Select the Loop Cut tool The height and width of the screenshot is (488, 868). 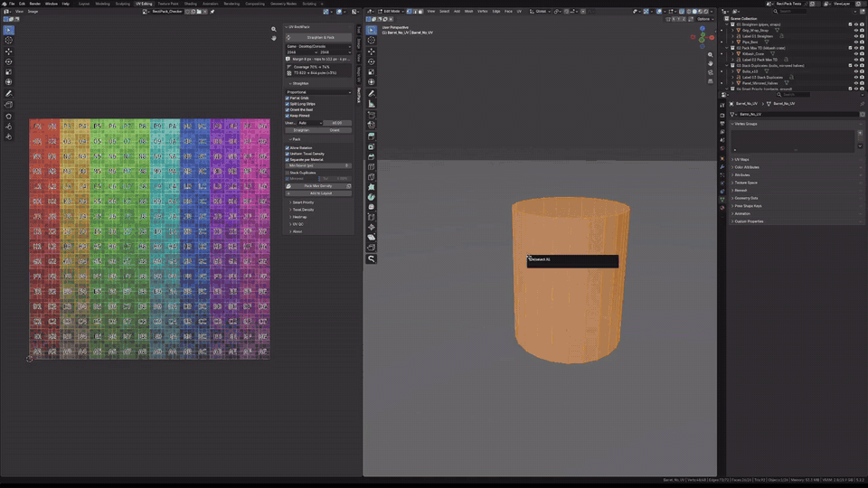(372, 167)
